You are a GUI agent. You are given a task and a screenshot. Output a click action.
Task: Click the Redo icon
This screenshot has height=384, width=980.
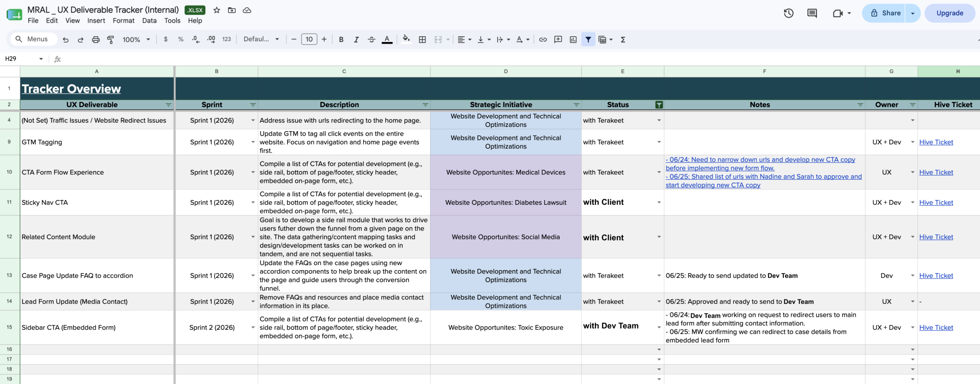pyautogui.click(x=80, y=39)
